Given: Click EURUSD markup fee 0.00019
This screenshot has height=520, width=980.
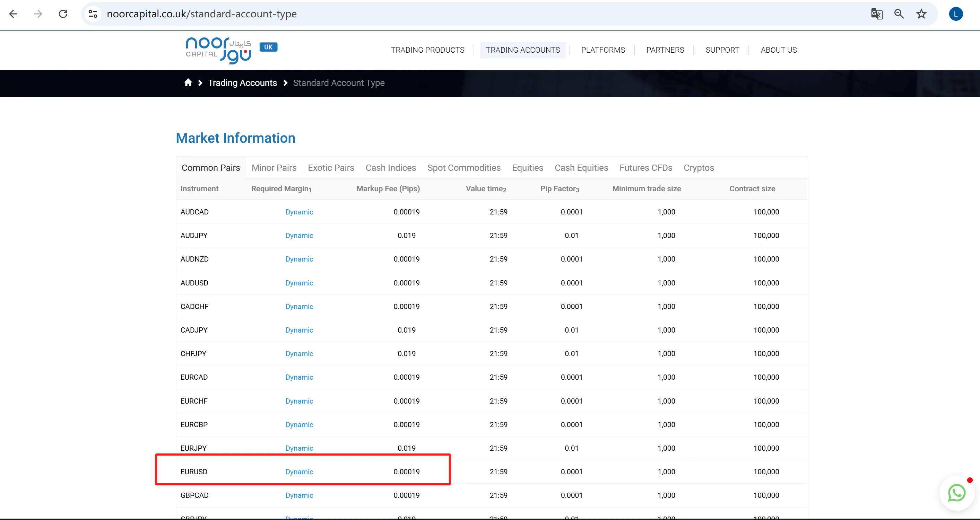Looking at the screenshot, I should click(x=406, y=472).
